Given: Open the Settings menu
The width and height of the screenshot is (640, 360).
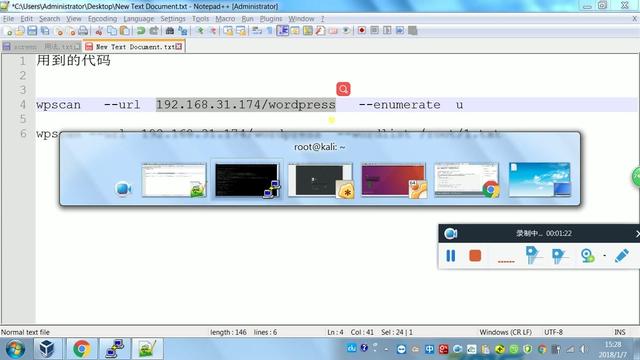Looking at the screenshot, I should click(x=173, y=19).
